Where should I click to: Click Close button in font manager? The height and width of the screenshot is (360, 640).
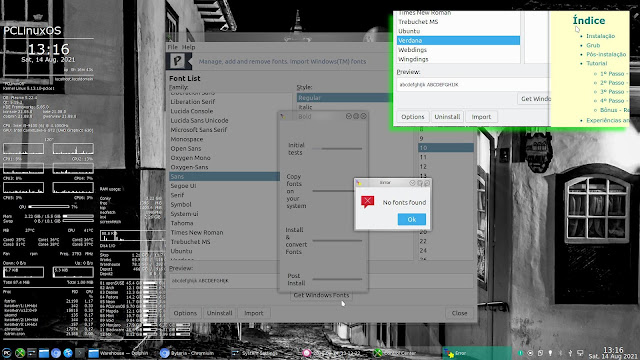(459, 313)
